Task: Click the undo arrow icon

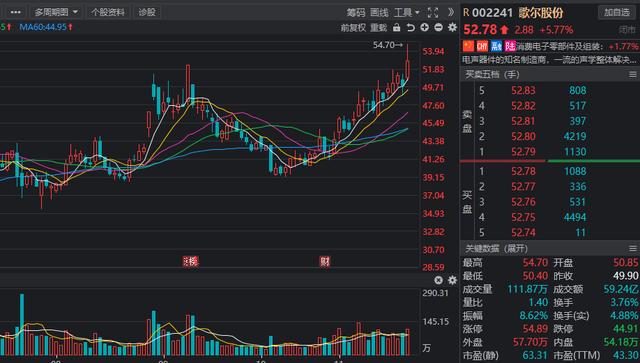Action: [411, 27]
